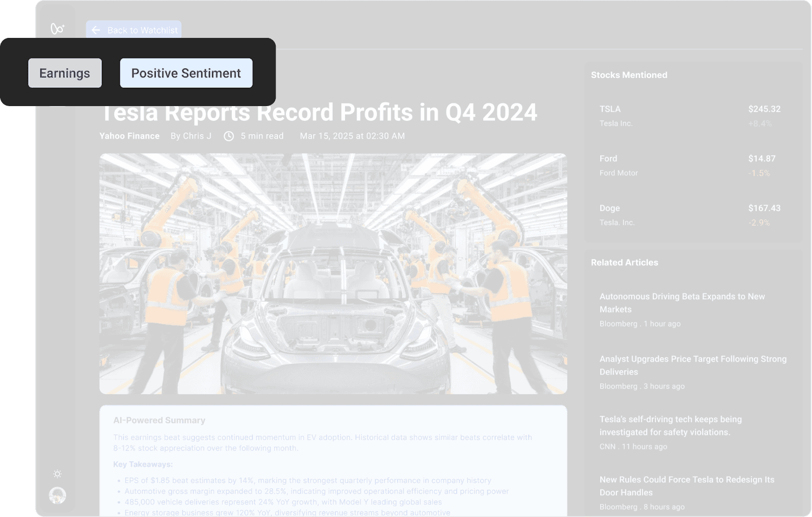
Task: Go Back to Watchlist
Action: pos(134,30)
